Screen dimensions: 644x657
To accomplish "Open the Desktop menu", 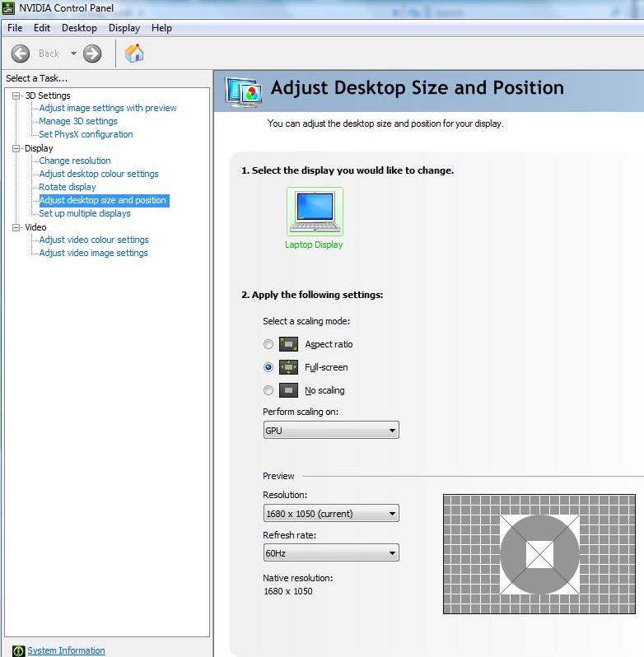I will coord(79,28).
